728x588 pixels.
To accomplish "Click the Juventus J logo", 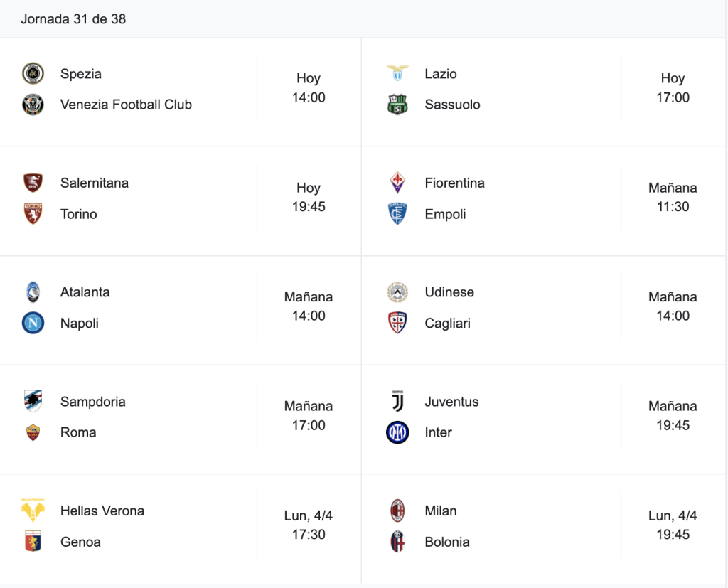I will click(397, 401).
